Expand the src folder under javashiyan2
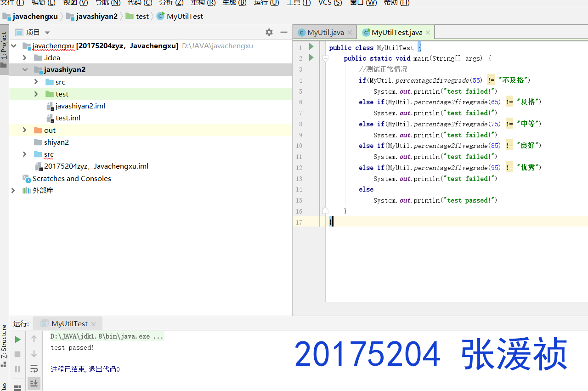 click(x=36, y=82)
